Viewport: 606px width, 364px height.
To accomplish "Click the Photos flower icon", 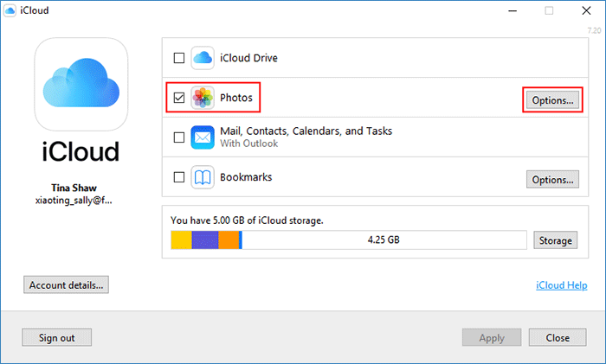I will coord(203,98).
